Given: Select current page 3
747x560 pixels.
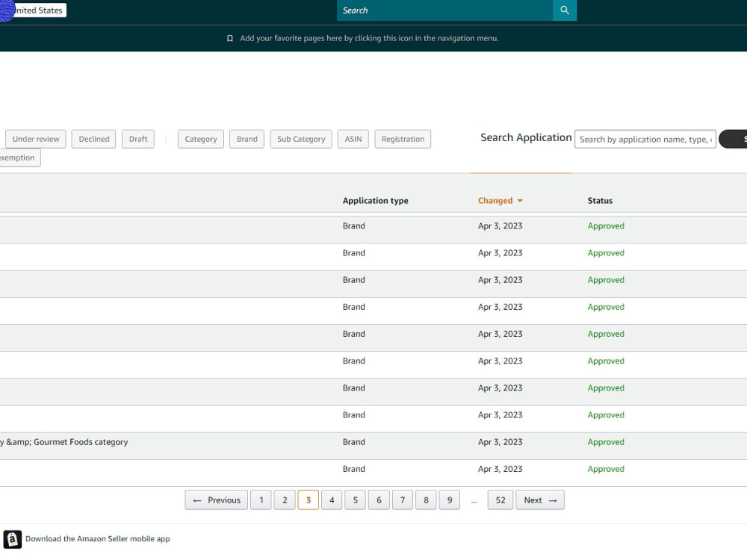Looking at the screenshot, I should (309, 500).
